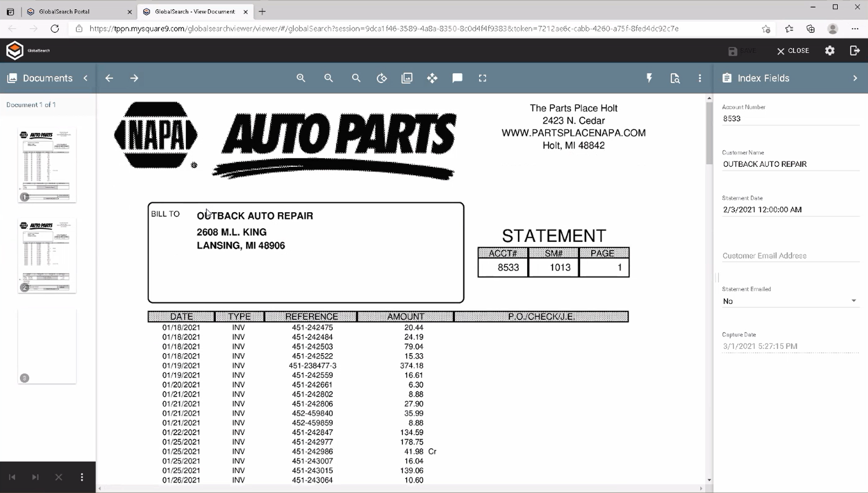Click OUTBACK AUTO REPAIR in Bill To box
Image resolution: width=868 pixels, height=493 pixels.
(x=255, y=216)
